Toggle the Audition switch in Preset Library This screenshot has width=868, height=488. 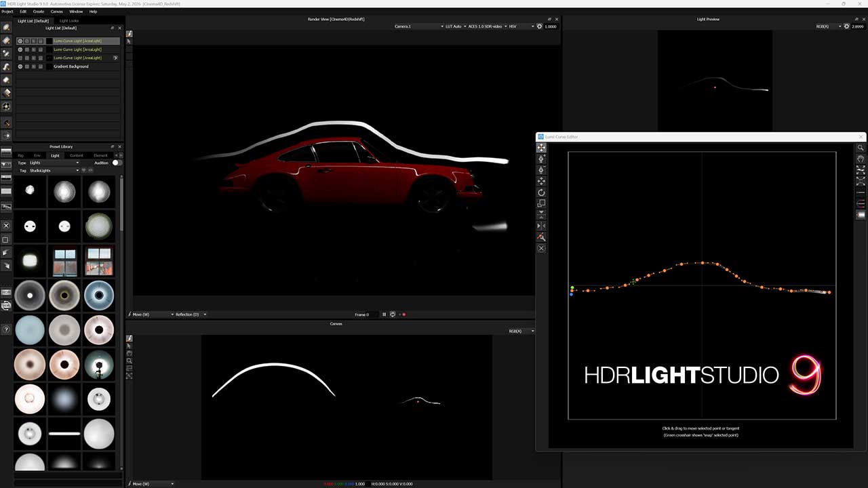[x=117, y=163]
